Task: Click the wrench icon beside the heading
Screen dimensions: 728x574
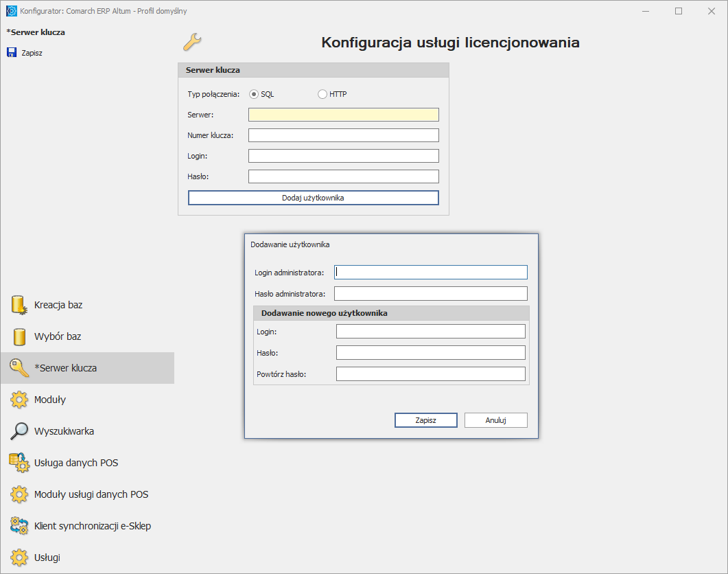Action: [x=192, y=42]
